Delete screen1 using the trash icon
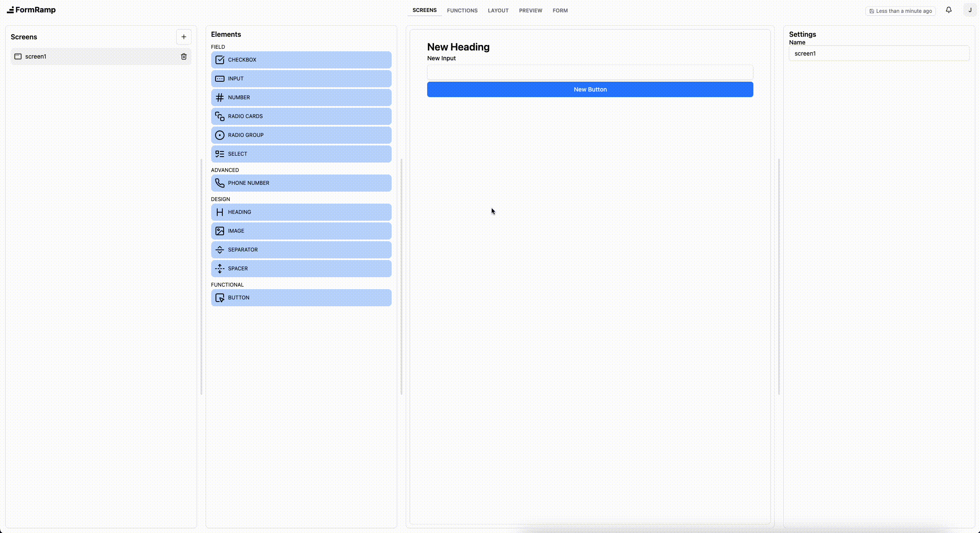Viewport: 980px width, 533px height. click(x=184, y=56)
